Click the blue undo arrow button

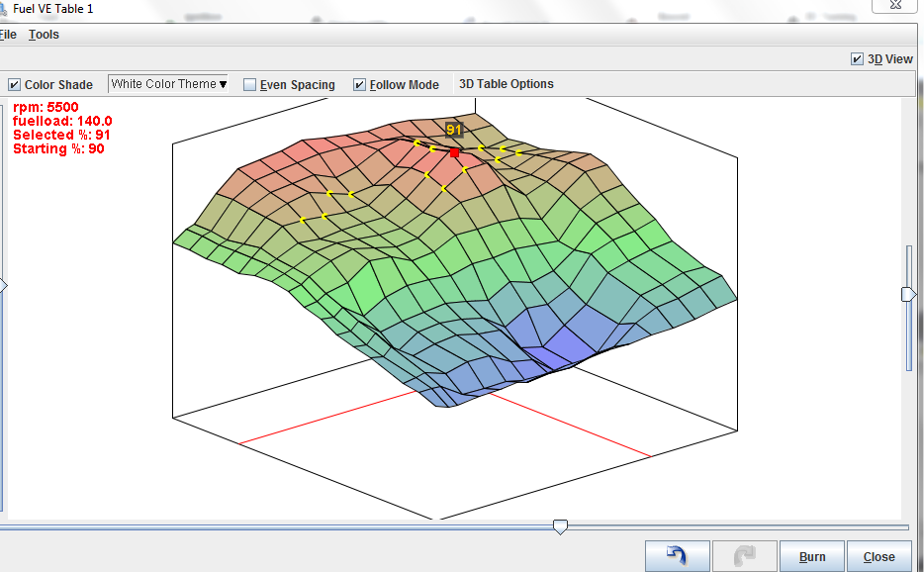(677, 556)
